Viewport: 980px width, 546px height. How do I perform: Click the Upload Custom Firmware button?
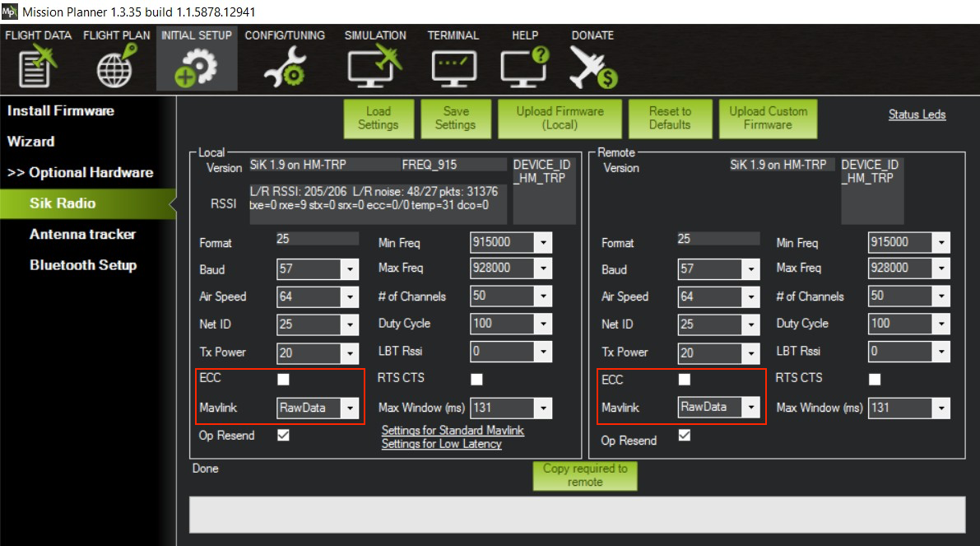click(x=769, y=119)
